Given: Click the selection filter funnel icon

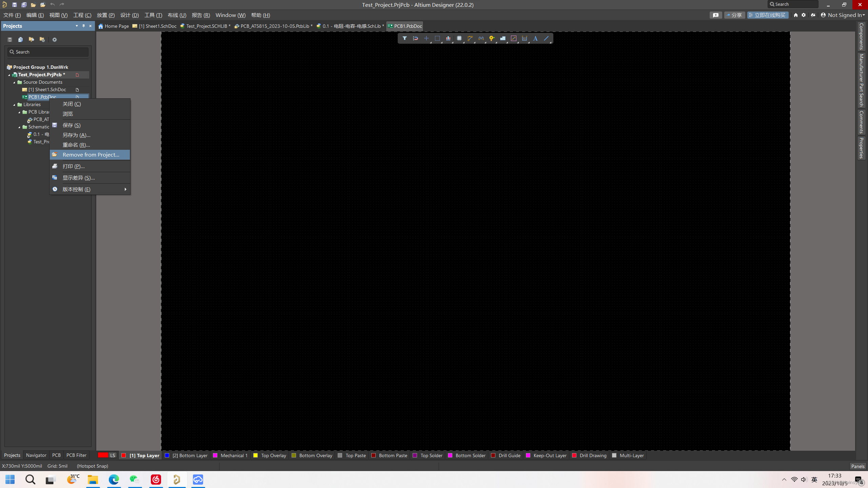Looking at the screenshot, I should [405, 38].
